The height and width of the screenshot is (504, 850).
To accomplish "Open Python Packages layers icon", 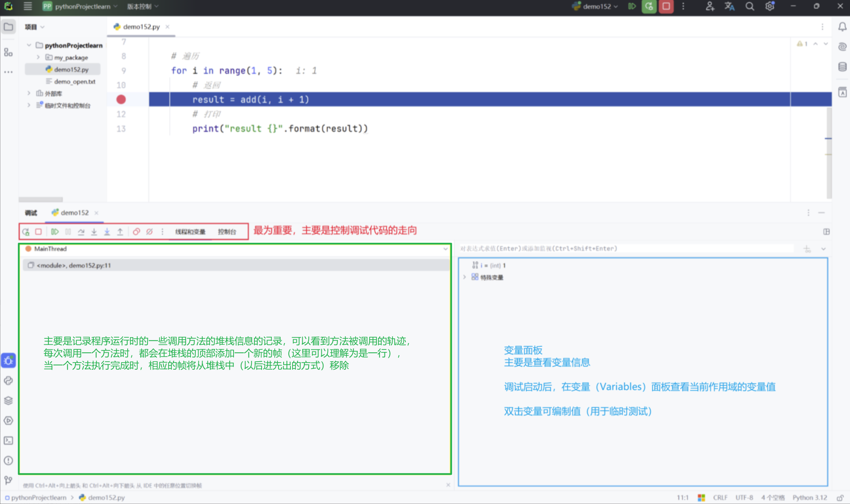I will point(8,400).
